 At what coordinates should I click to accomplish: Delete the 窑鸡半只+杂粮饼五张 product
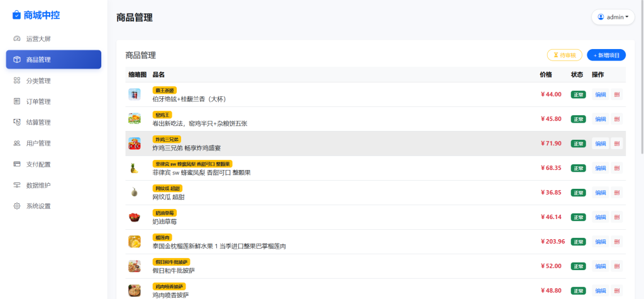pos(616,119)
